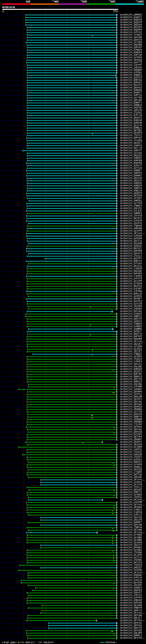146x644 pixels.
Task: Click hit label UniRef100_C0HE99
Action: coord(131,268)
